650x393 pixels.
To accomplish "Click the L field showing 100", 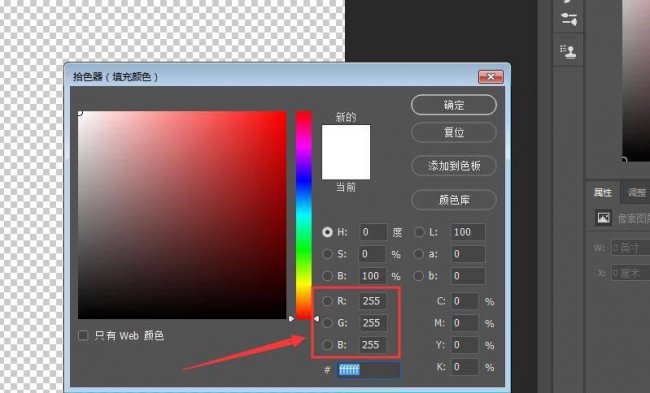I will pyautogui.click(x=468, y=232).
